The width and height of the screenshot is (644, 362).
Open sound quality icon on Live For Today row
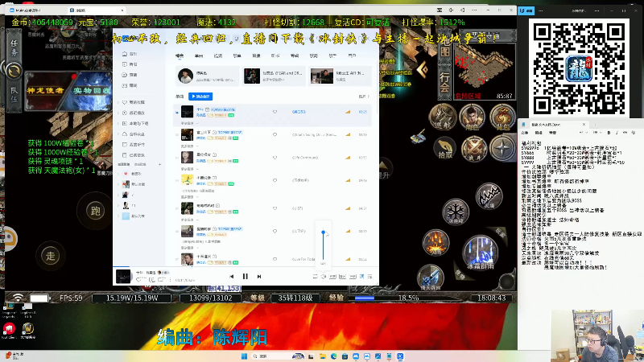coord(348,259)
